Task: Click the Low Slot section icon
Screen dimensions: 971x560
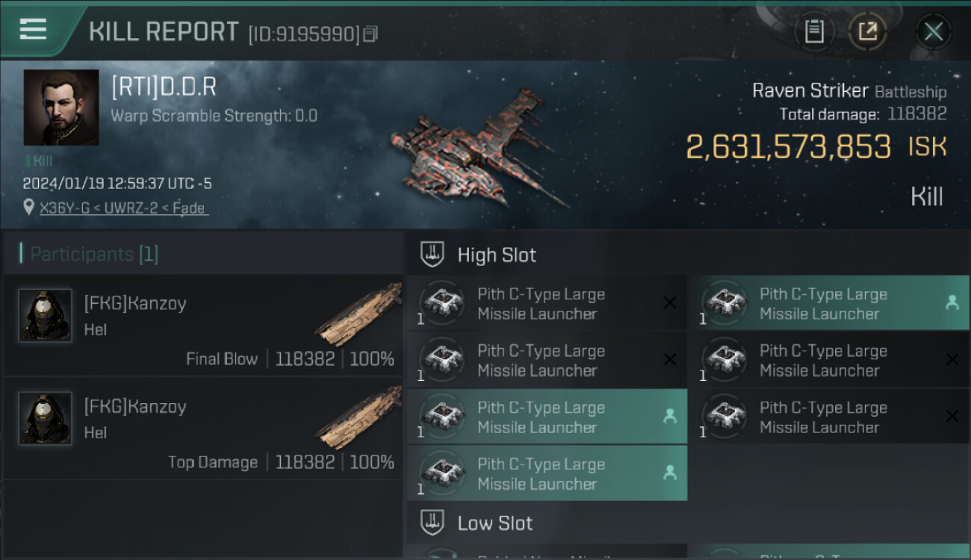Action: pyautogui.click(x=433, y=523)
